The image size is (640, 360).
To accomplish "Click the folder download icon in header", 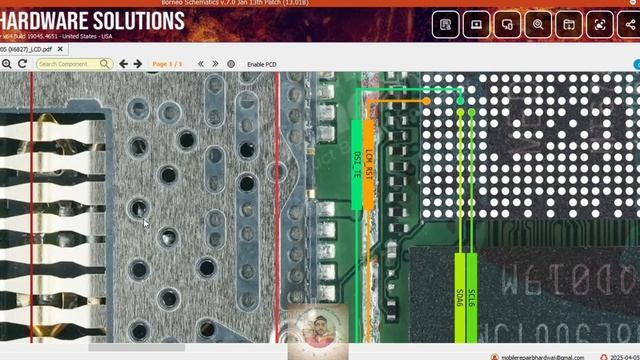I will [569, 24].
